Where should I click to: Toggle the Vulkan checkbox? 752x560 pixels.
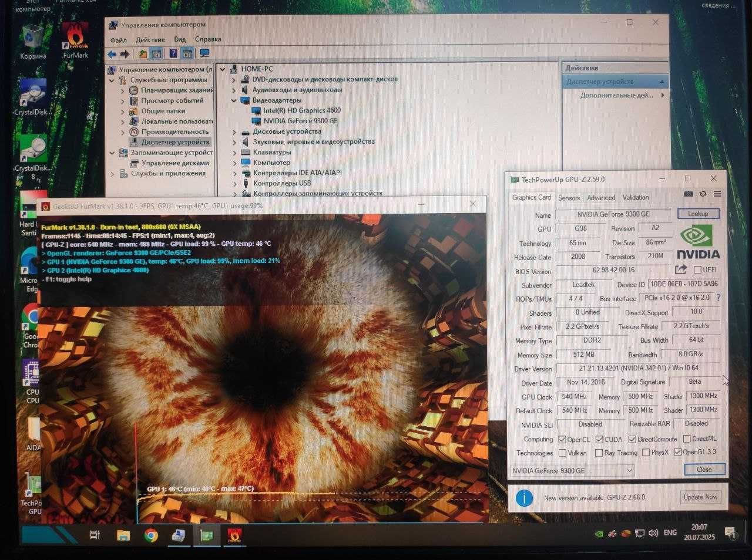coord(562,453)
